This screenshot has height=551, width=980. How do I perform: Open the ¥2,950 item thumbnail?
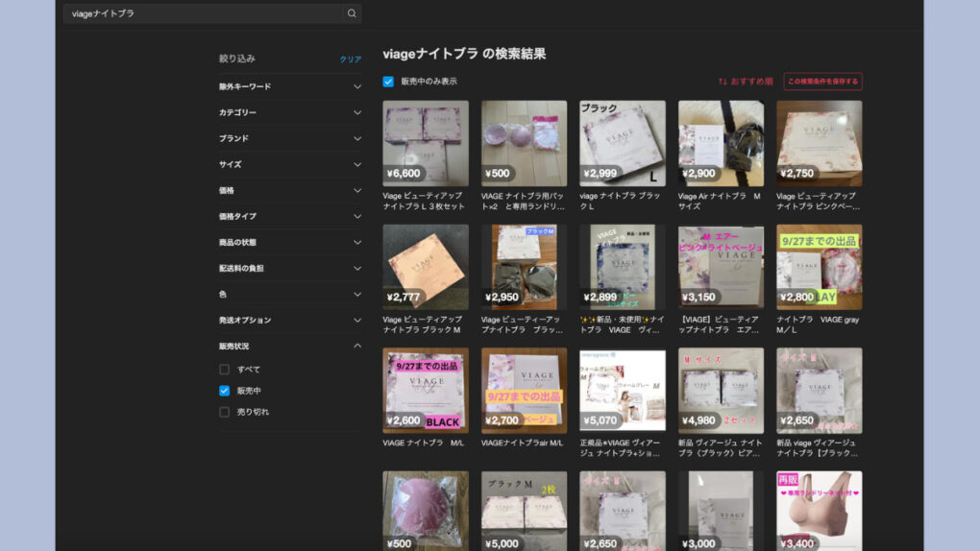pyautogui.click(x=524, y=267)
